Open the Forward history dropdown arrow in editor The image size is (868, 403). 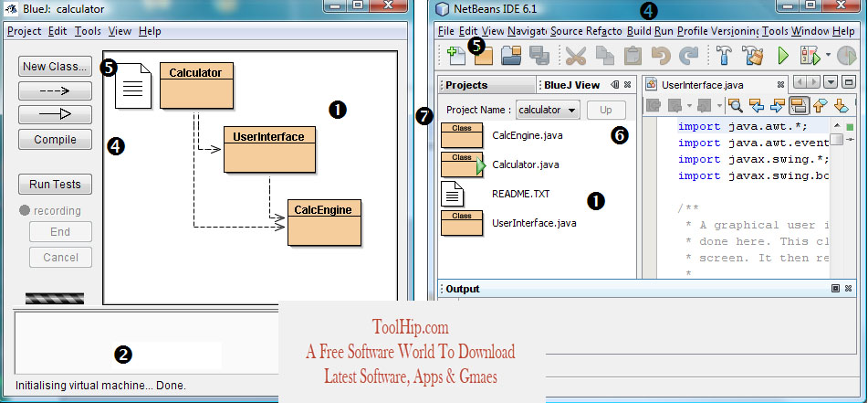pos(719,105)
